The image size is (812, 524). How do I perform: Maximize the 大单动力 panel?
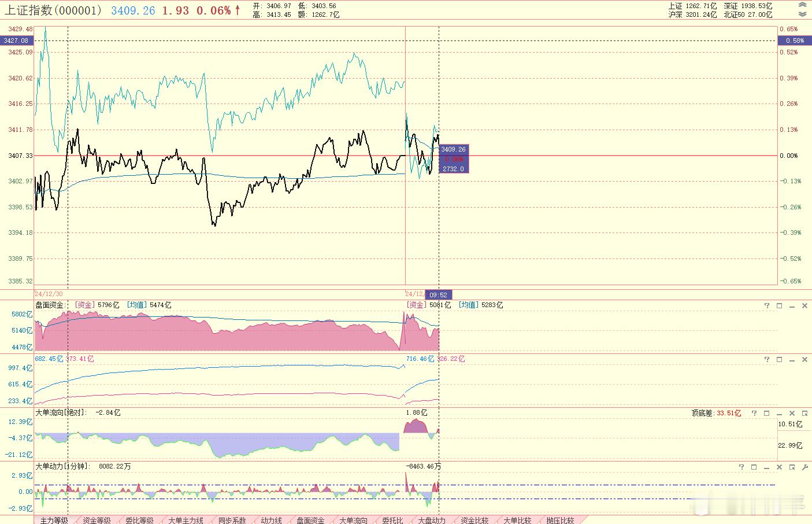(754, 467)
